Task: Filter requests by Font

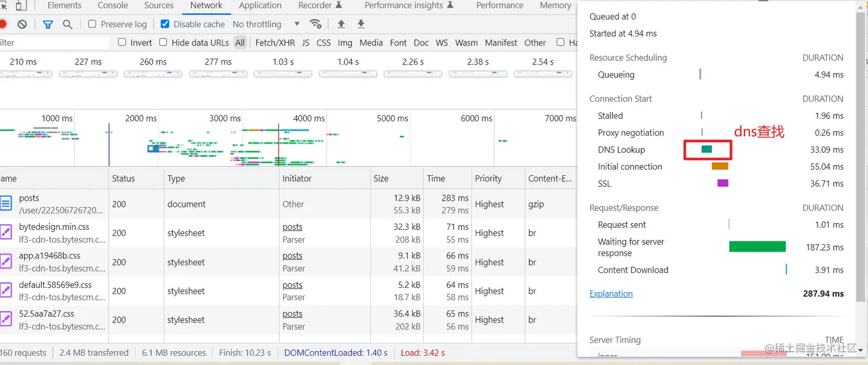Action: (x=398, y=43)
